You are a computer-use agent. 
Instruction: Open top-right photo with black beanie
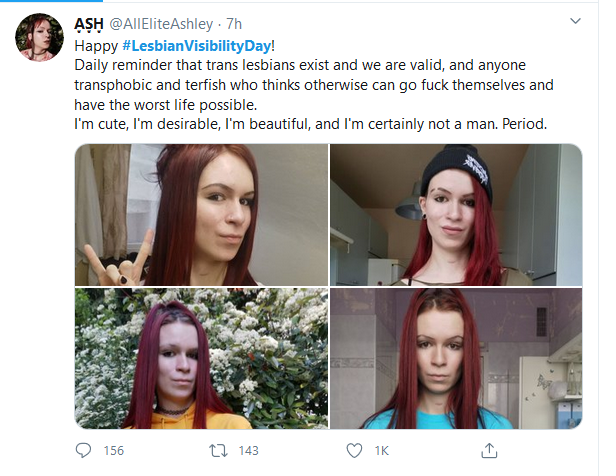456,214
